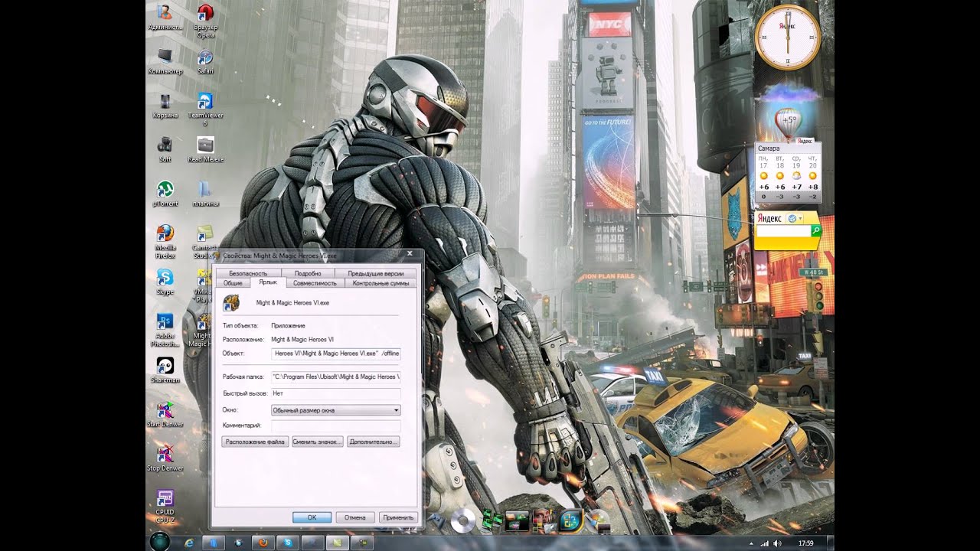Click the Объект target path field
This screenshot has height=551, width=980.
pos(336,354)
